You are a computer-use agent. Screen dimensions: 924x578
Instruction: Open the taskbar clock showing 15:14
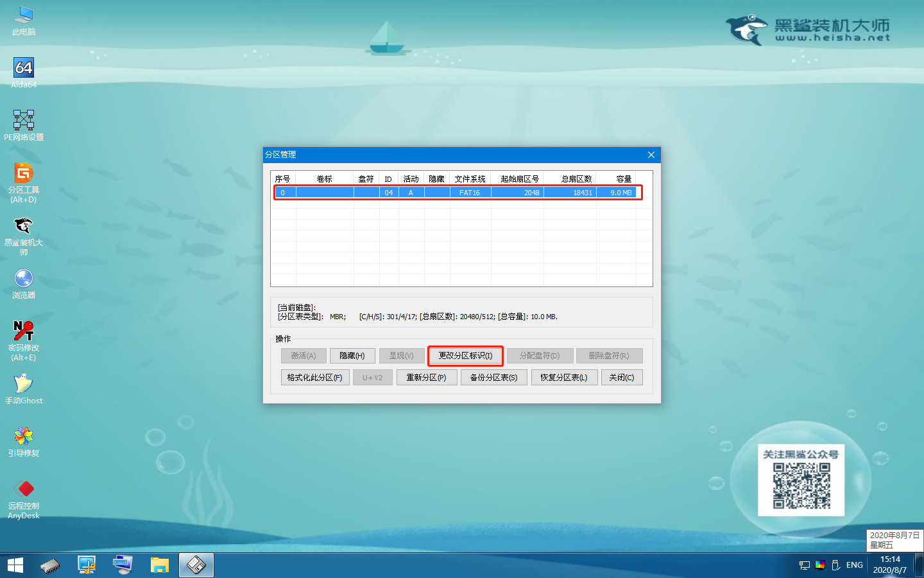890,565
